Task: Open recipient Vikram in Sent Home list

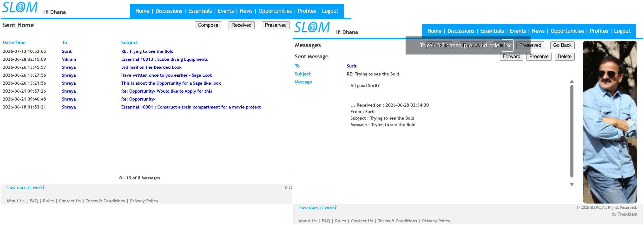Action: pos(69,59)
